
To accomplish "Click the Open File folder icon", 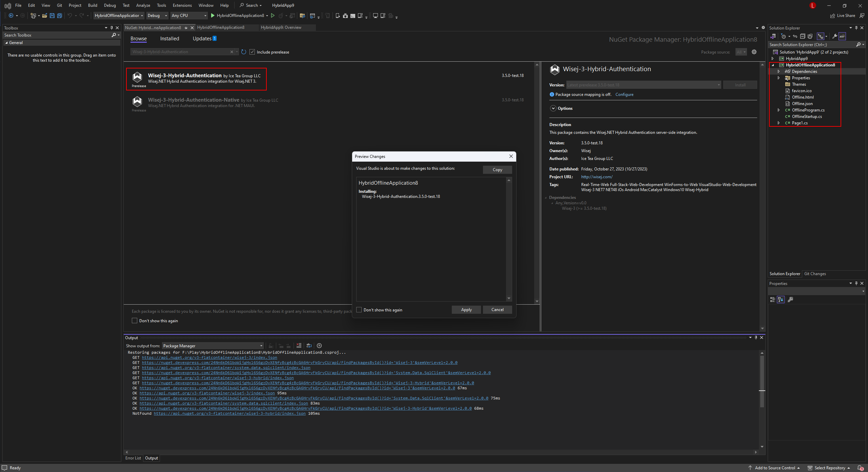I will [44, 16].
